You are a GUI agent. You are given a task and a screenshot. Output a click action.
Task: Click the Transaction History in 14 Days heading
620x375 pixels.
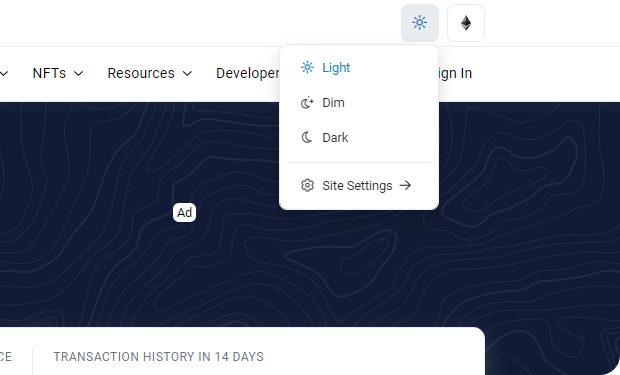click(x=159, y=357)
